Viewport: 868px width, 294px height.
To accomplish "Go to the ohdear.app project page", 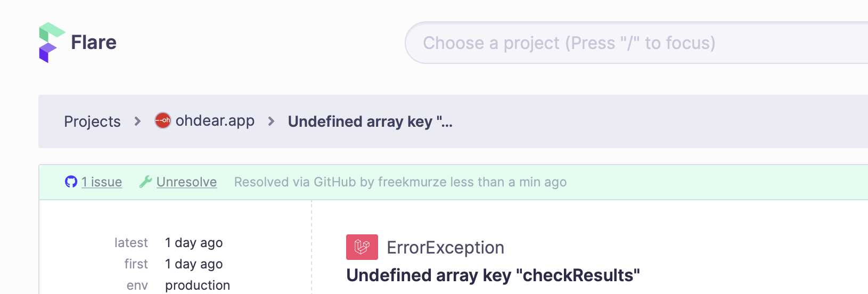I will (x=215, y=121).
